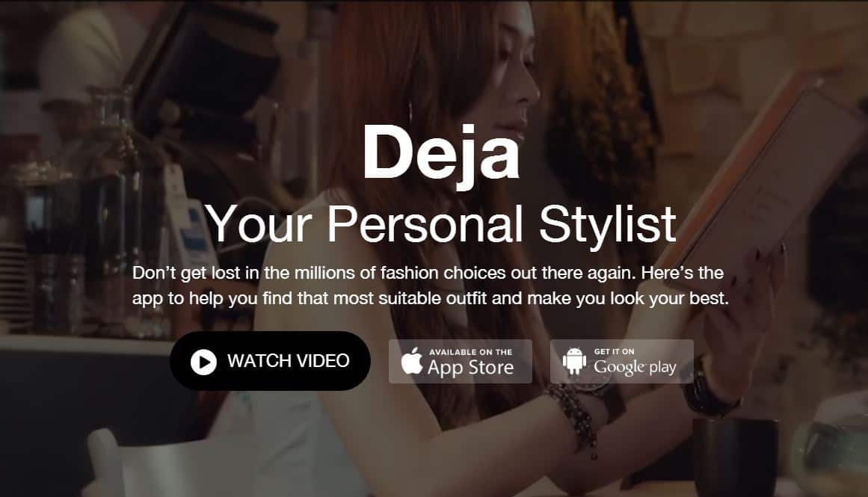The image size is (868, 497).
Task: Click the Deja heading title
Action: tap(441, 152)
